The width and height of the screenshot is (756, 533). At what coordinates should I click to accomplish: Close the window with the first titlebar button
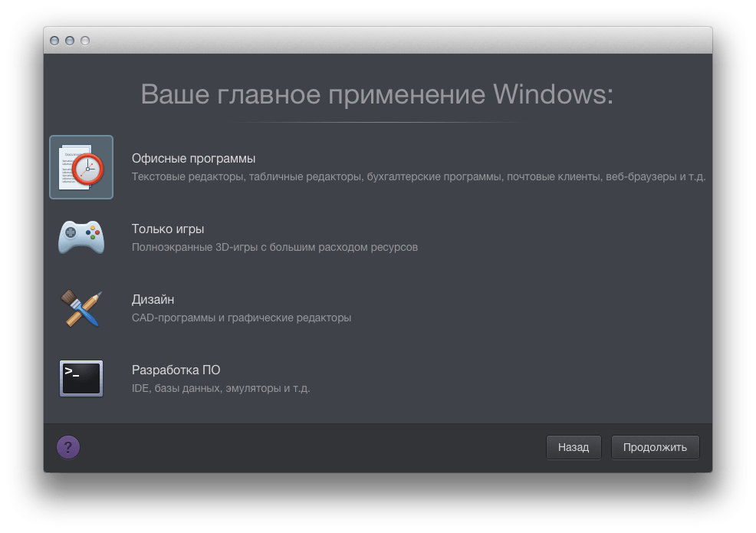(54, 41)
